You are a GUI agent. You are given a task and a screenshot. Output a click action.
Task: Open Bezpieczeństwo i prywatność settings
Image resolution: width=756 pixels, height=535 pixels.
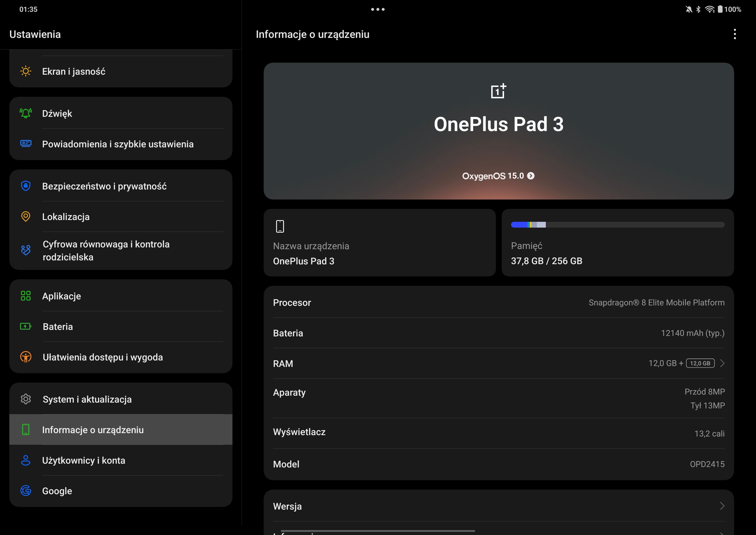pos(121,186)
